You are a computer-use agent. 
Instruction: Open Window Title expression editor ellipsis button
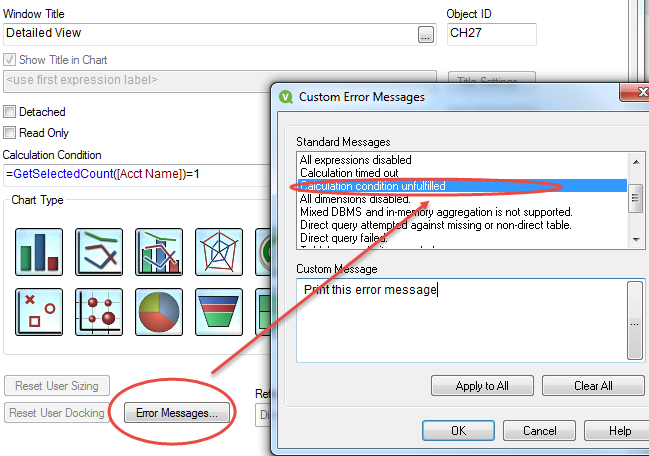coord(426,34)
